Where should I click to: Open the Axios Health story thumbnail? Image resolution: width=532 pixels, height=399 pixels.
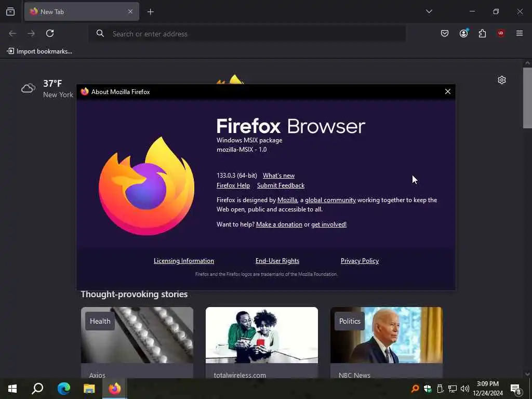(x=137, y=335)
